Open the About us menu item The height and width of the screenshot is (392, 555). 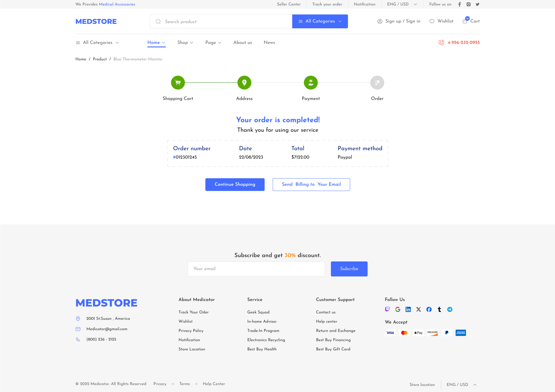(x=242, y=42)
